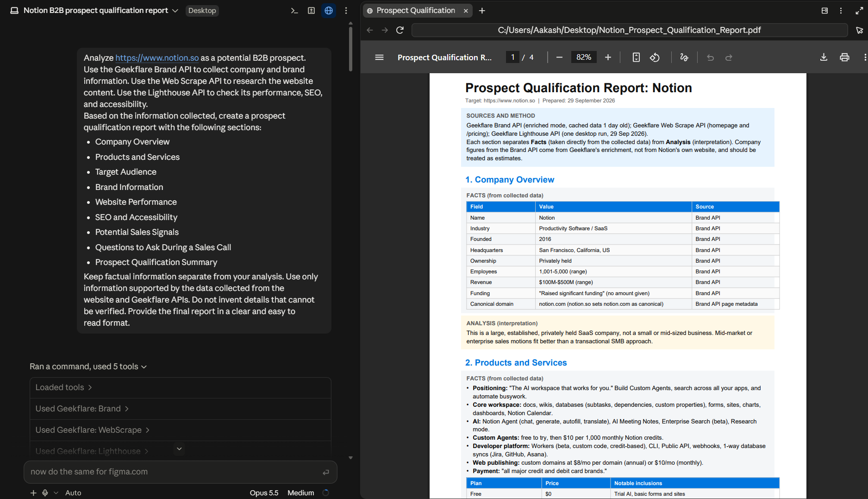Screen dimensions: 868x499
Task: Click the element picker cursor icon
Action: pyautogui.click(x=859, y=30)
